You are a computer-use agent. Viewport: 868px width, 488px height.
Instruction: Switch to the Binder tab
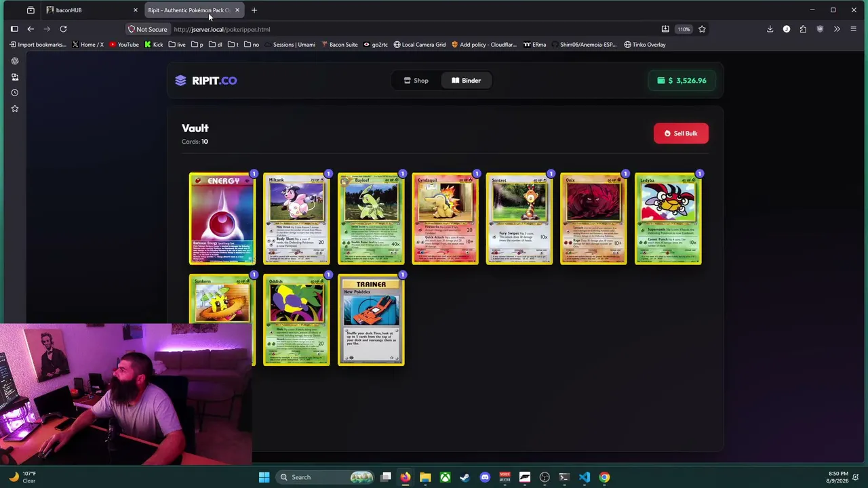[466, 81]
